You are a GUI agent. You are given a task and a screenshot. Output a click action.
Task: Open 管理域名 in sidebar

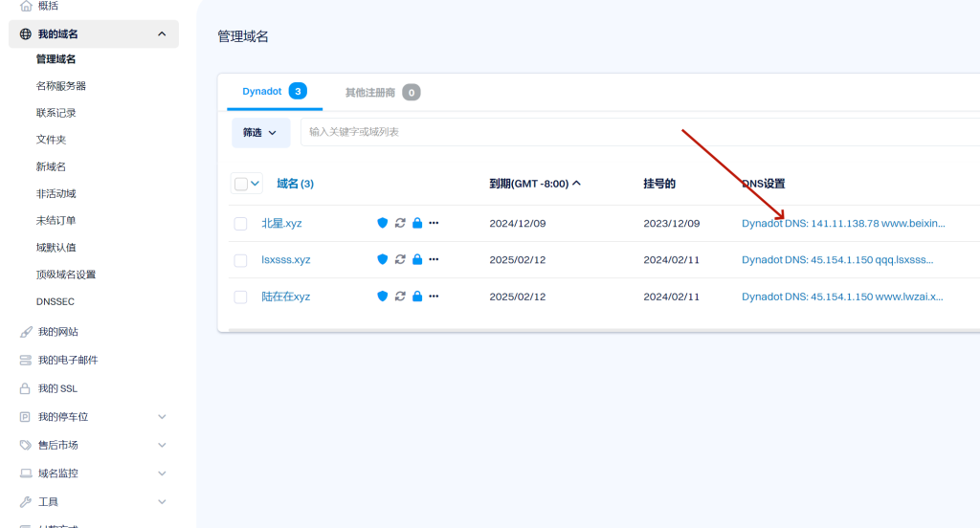click(56, 59)
